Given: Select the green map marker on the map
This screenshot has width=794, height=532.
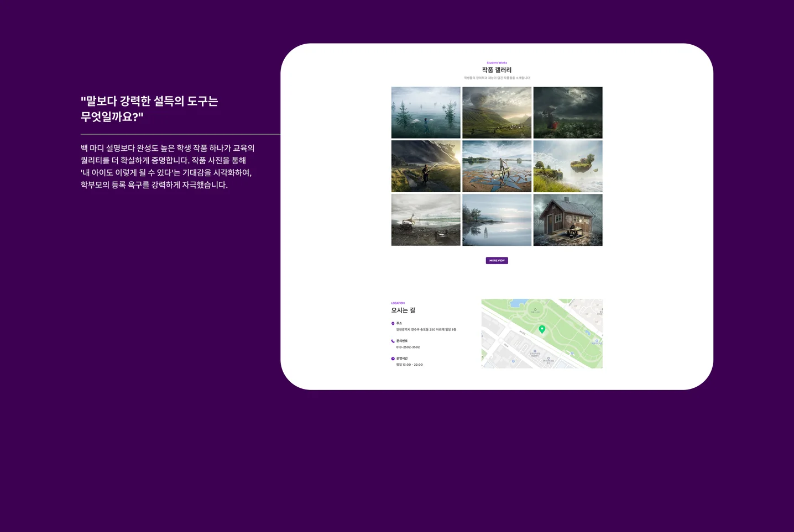Looking at the screenshot, I should click(542, 329).
